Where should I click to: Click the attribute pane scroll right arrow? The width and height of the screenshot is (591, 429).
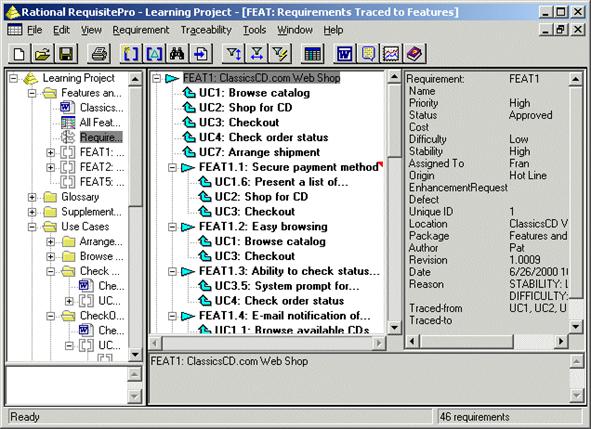point(561,342)
